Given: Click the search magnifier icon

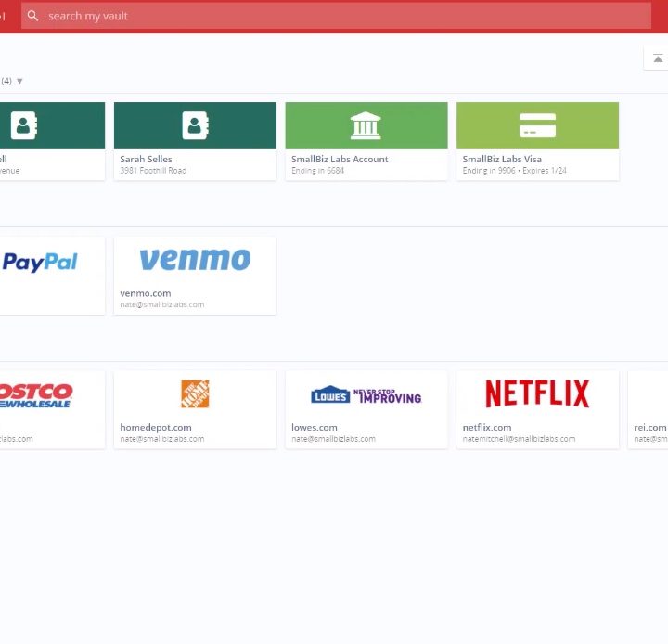Looking at the screenshot, I should 32,16.
